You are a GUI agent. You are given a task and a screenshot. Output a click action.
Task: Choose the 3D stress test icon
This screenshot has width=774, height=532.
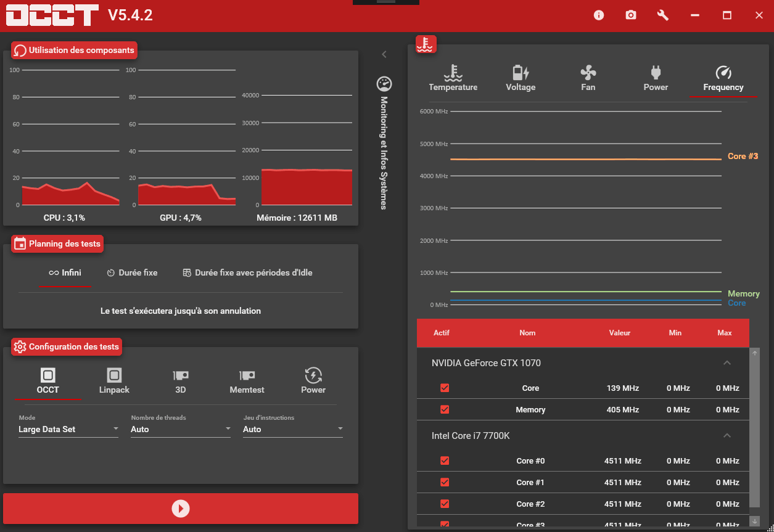click(180, 380)
